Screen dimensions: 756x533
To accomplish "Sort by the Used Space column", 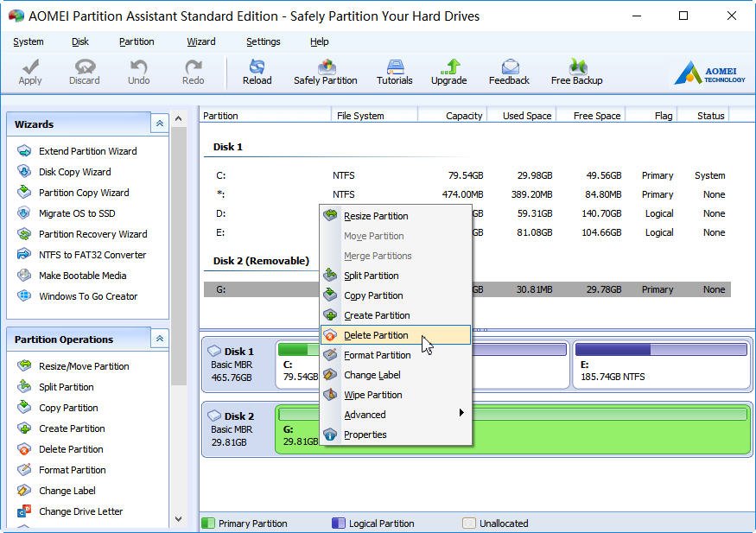I will pyautogui.click(x=522, y=116).
